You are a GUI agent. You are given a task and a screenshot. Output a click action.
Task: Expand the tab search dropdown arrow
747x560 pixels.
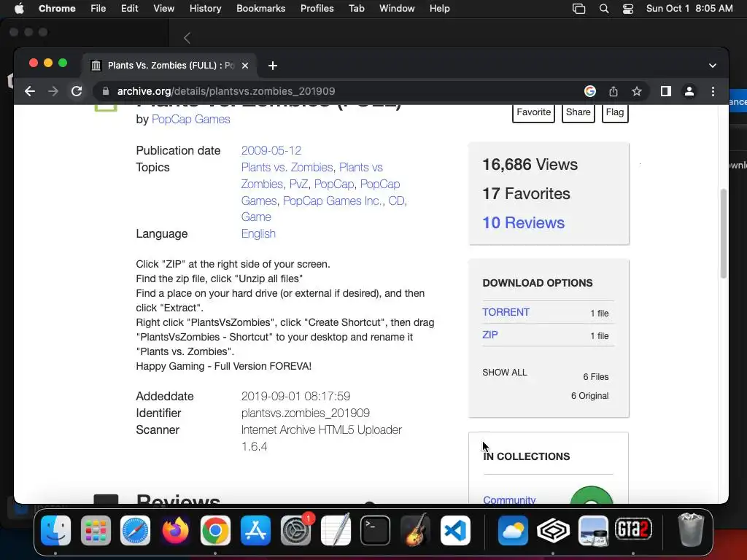click(712, 66)
